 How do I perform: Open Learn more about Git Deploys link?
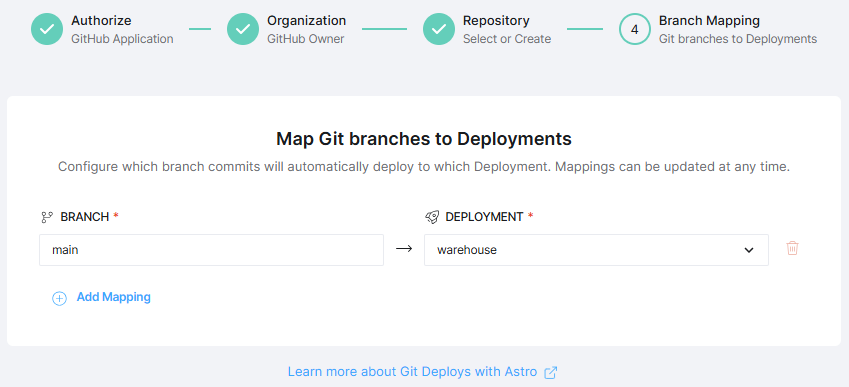(412, 372)
